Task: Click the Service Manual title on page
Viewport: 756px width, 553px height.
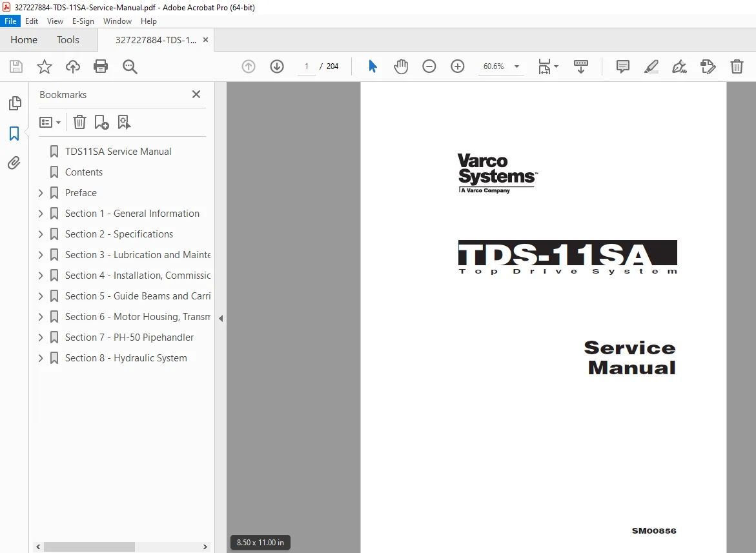Action: click(630, 358)
